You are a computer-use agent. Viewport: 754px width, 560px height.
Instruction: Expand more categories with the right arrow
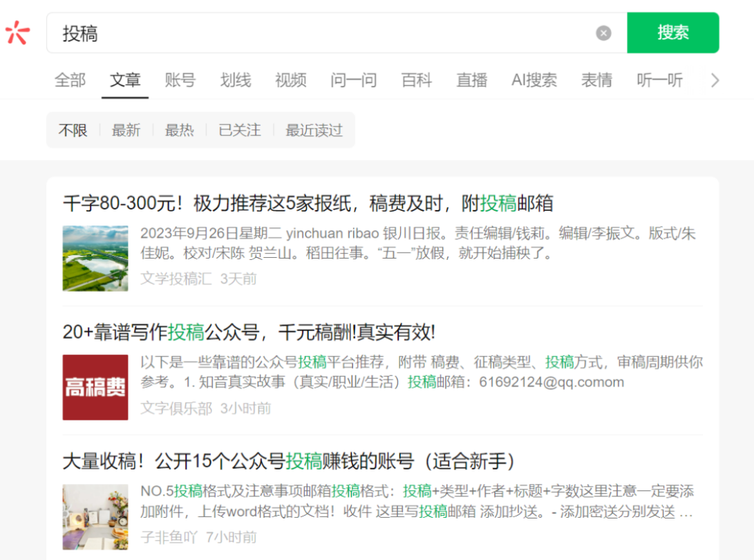coord(715,80)
